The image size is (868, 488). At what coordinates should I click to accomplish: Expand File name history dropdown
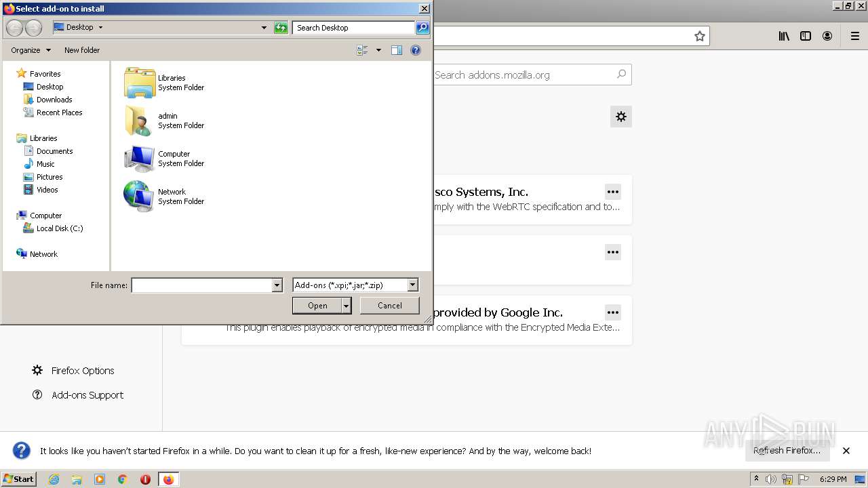click(x=277, y=285)
